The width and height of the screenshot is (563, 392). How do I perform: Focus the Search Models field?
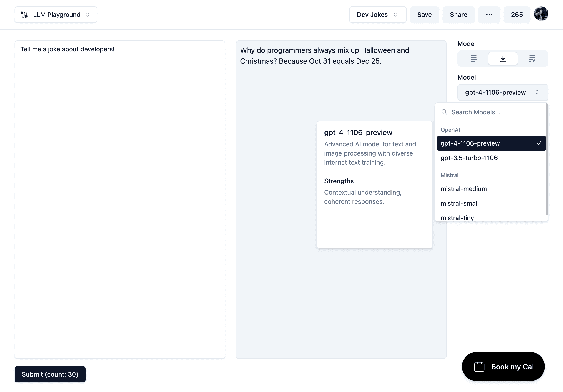(x=495, y=112)
